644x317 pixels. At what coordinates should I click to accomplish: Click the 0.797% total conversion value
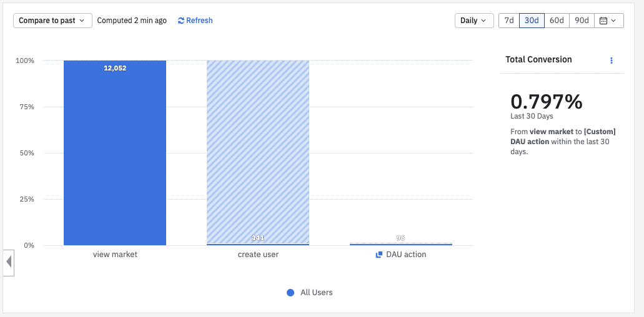pos(547,101)
